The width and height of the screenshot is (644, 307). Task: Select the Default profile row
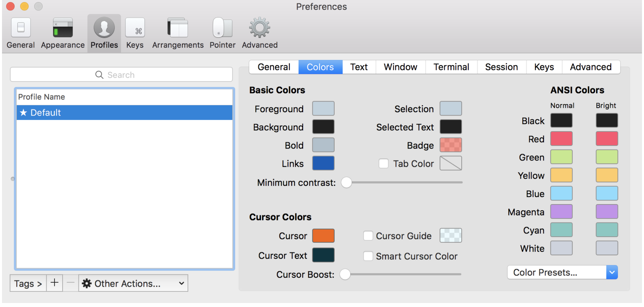pos(124,113)
